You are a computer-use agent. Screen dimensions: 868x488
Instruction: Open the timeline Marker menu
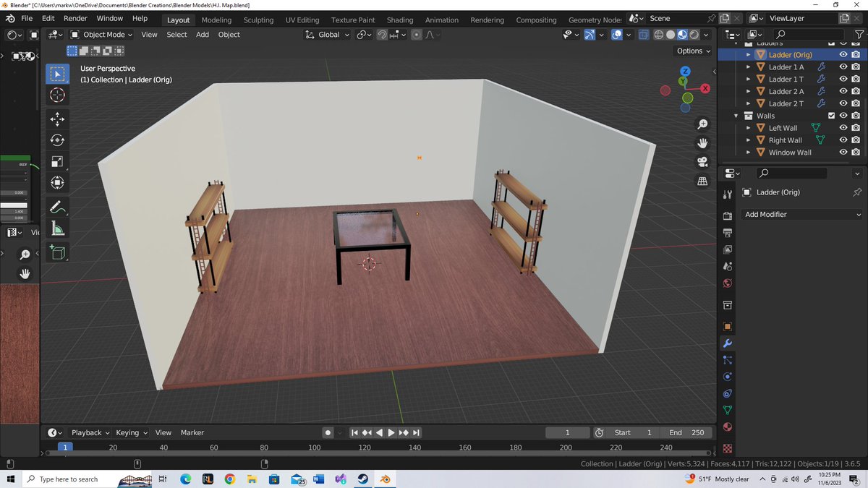pos(192,432)
